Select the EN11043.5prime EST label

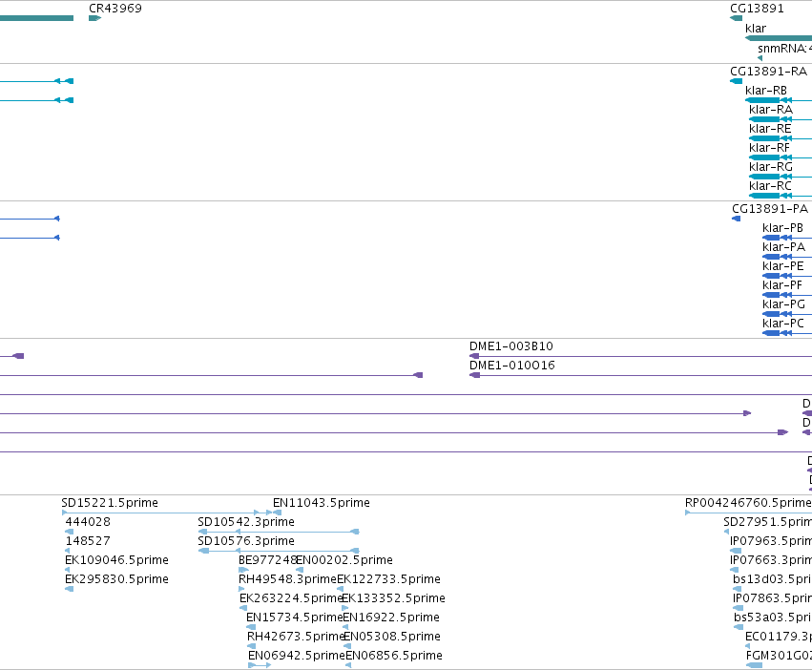pyautogui.click(x=322, y=503)
